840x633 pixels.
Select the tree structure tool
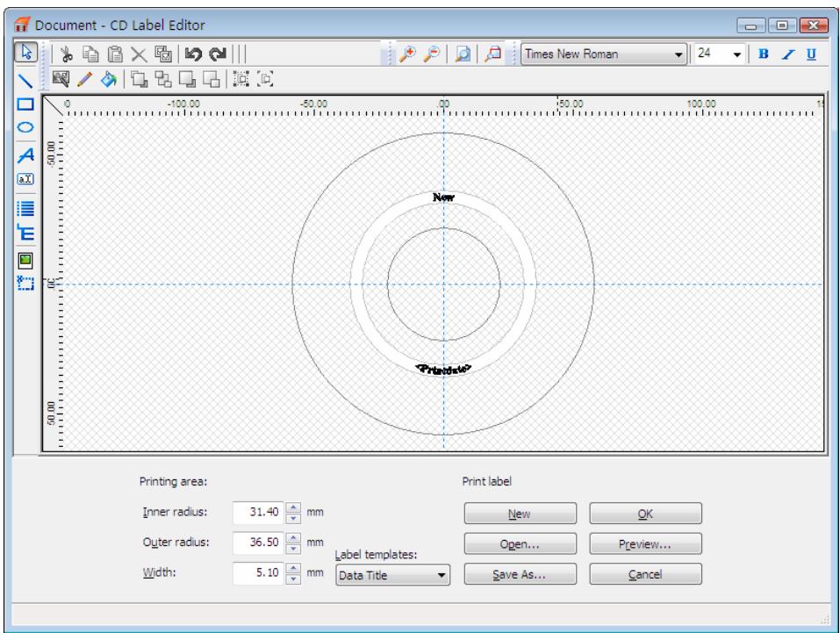point(25,233)
